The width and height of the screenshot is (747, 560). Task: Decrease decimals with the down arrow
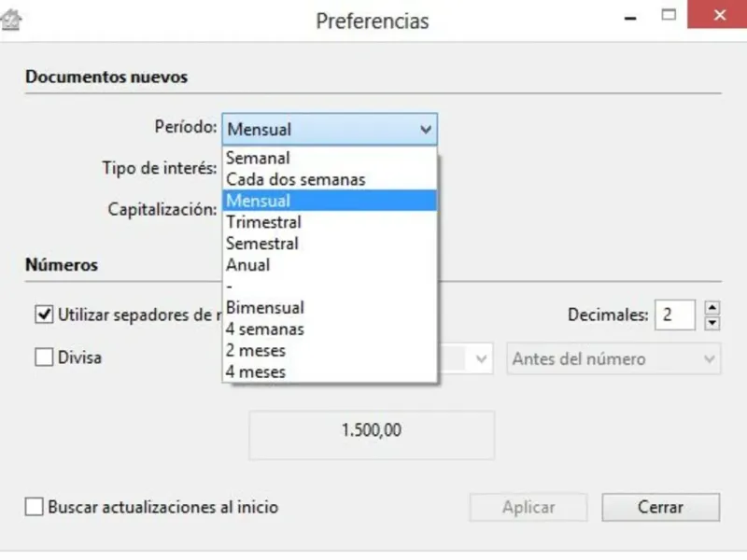712,323
